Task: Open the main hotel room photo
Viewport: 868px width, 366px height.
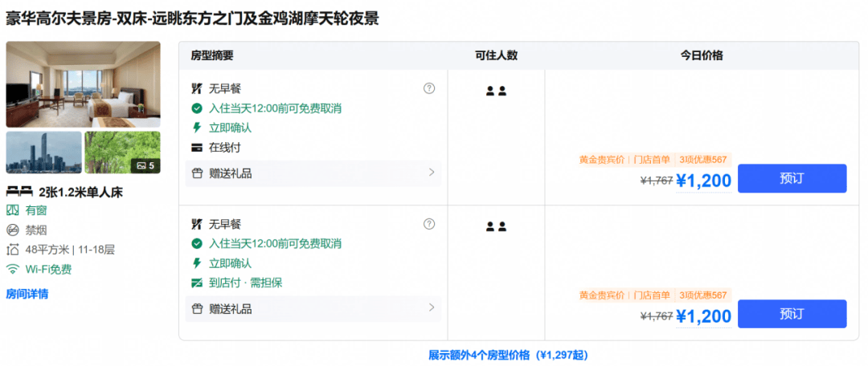Action: coord(83,84)
